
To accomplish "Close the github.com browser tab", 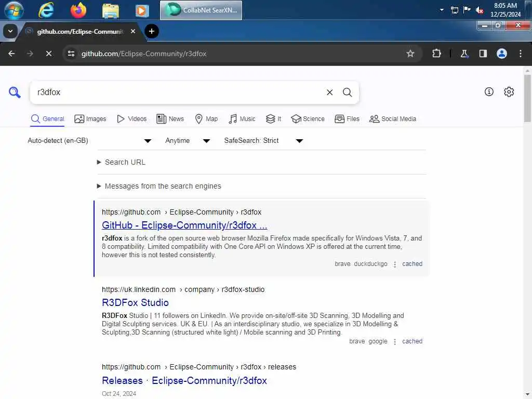I will [133, 31].
